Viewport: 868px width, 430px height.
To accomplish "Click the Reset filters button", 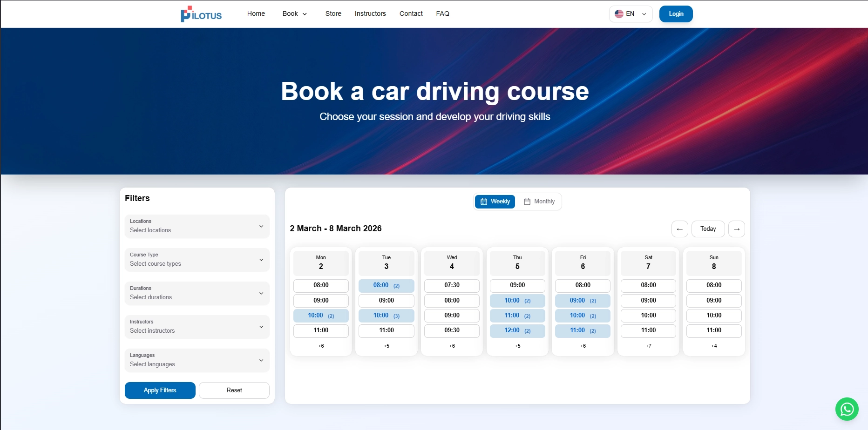I will pyautogui.click(x=234, y=390).
